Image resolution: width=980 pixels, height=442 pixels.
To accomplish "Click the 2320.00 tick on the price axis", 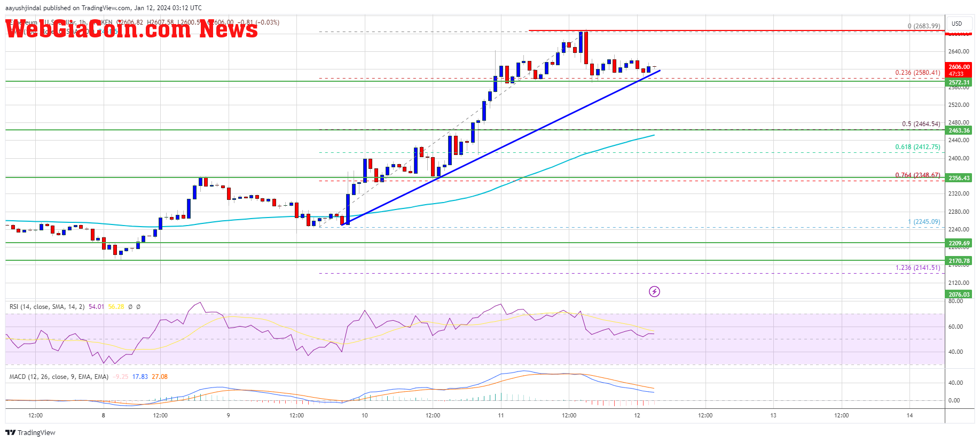I will [959, 194].
